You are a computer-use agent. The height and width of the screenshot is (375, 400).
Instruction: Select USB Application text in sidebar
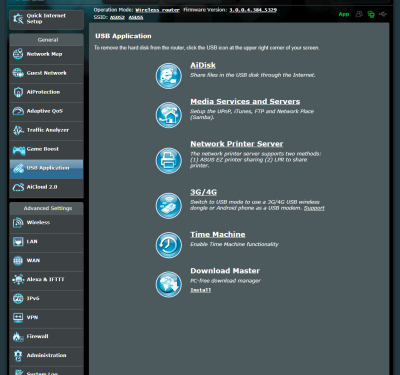(48, 168)
